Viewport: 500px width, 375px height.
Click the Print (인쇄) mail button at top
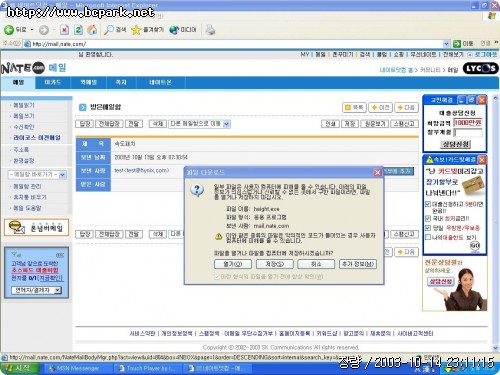tap(330, 124)
